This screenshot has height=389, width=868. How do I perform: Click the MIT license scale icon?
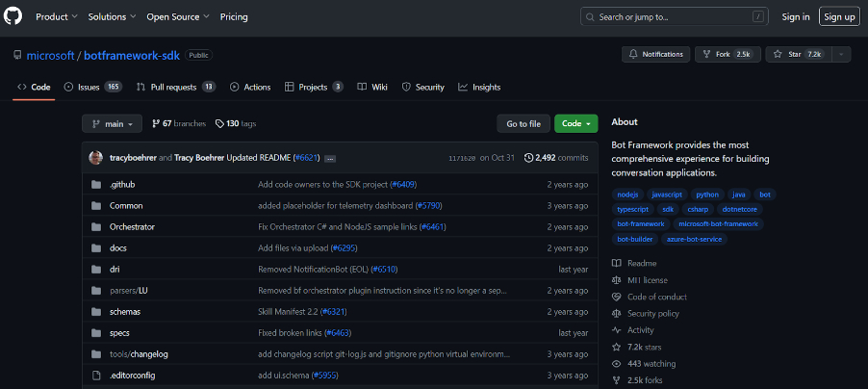616,280
